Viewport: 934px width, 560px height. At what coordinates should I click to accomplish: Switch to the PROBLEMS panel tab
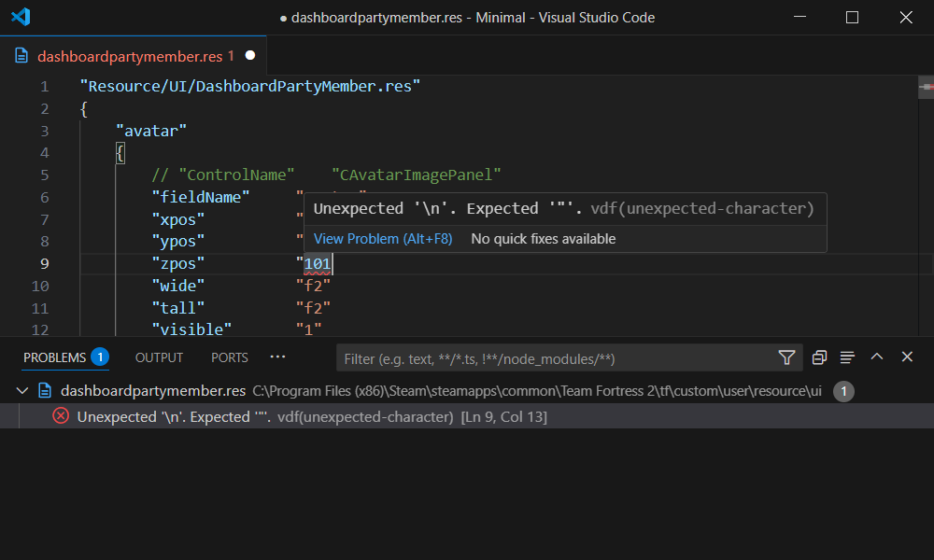(x=55, y=357)
